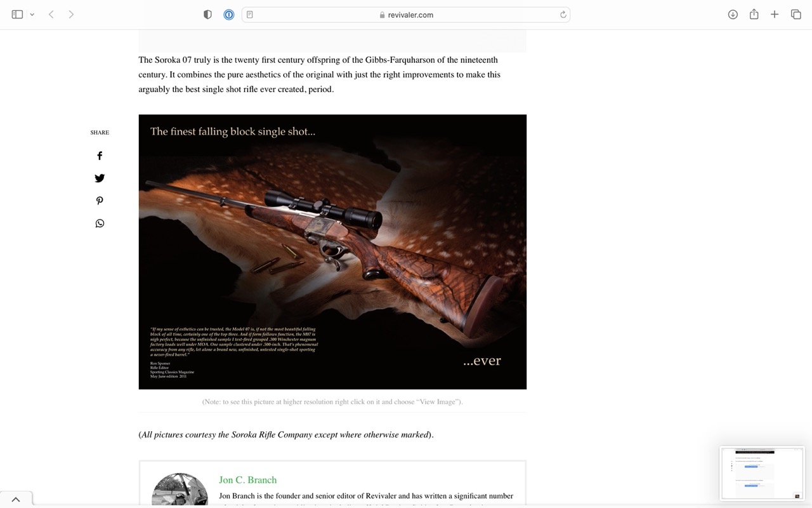
Task: Expand the bottom-left chevron-up panel
Action: click(16, 500)
